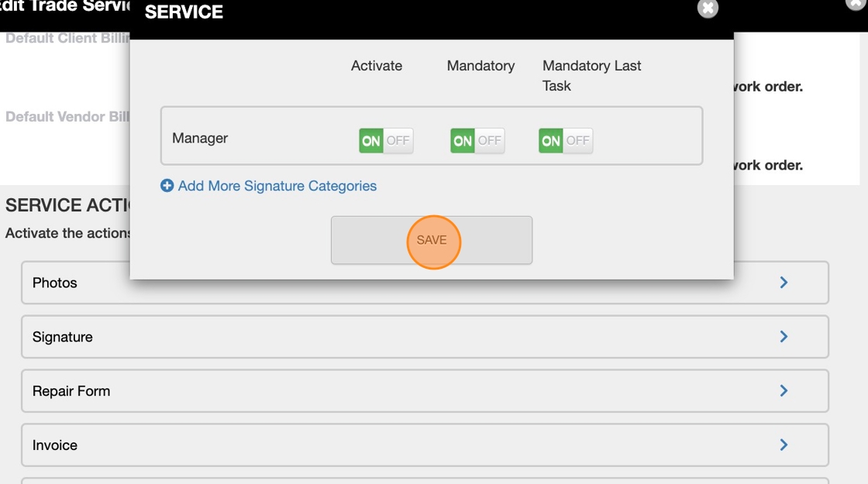Expand the Invoice row chevron

[784, 445]
